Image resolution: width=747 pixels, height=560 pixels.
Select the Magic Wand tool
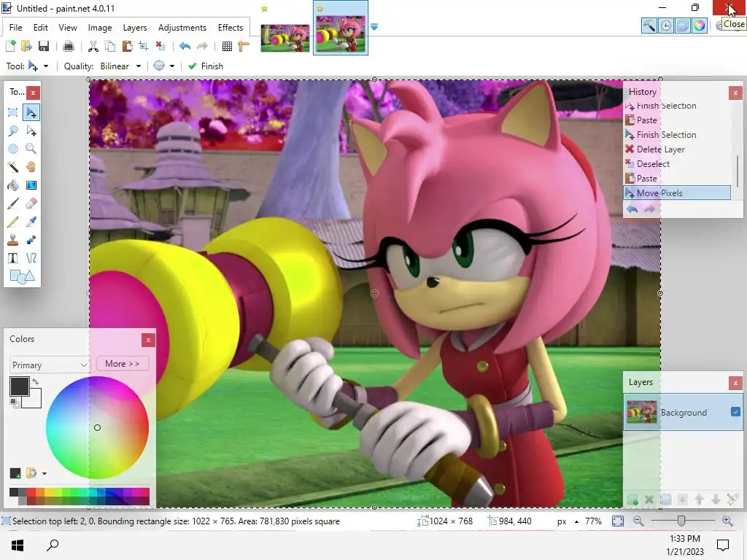[13, 167]
